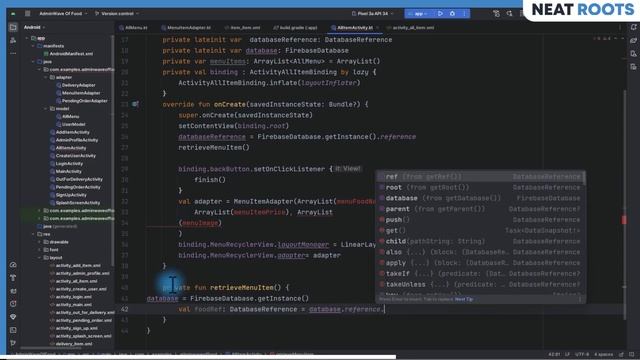Switch to the AllMenu.kt editor tab
Viewport: 640px width, 360px height.
click(133, 28)
